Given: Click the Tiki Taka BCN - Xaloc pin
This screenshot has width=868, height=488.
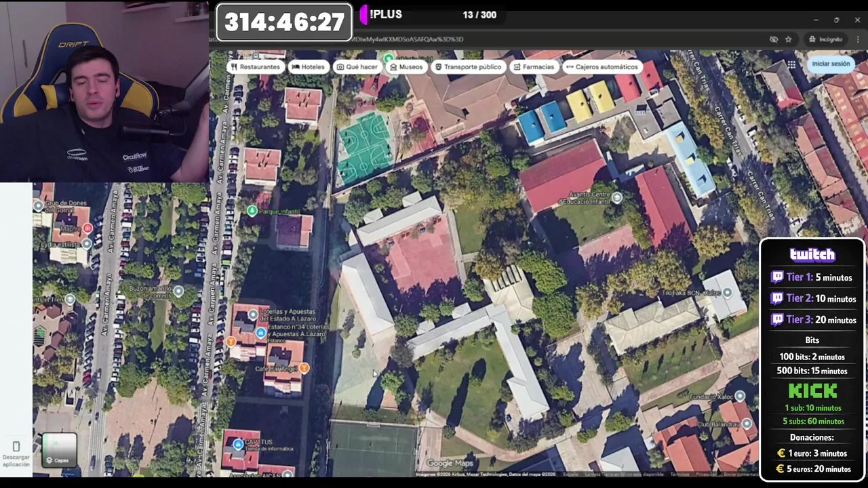Looking at the screenshot, I should [x=727, y=293].
